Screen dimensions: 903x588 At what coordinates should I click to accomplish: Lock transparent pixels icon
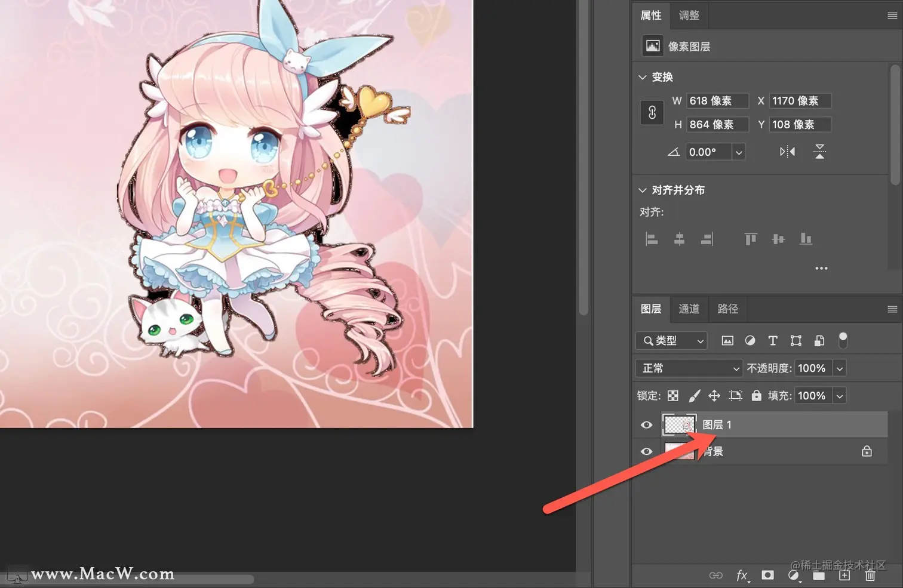[673, 396]
